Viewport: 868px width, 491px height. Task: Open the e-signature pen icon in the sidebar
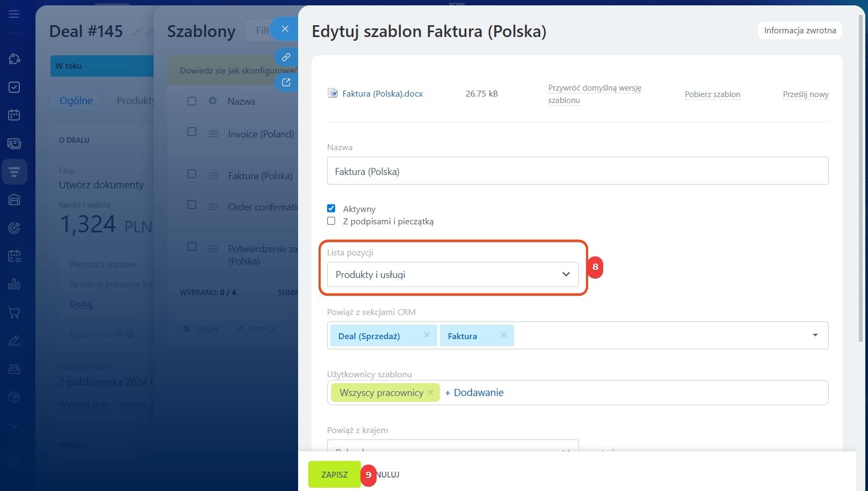click(x=15, y=341)
